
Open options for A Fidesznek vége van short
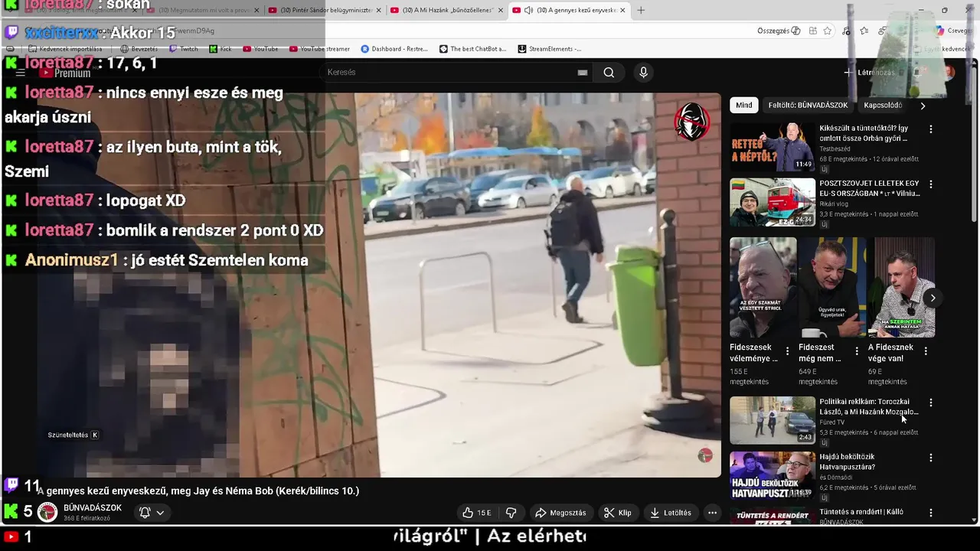pos(926,351)
